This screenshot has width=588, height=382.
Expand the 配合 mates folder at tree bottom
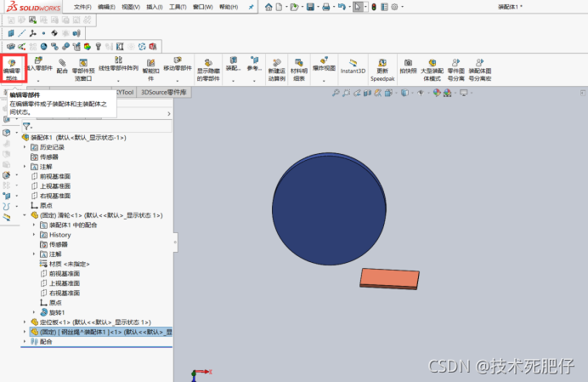[x=25, y=341]
